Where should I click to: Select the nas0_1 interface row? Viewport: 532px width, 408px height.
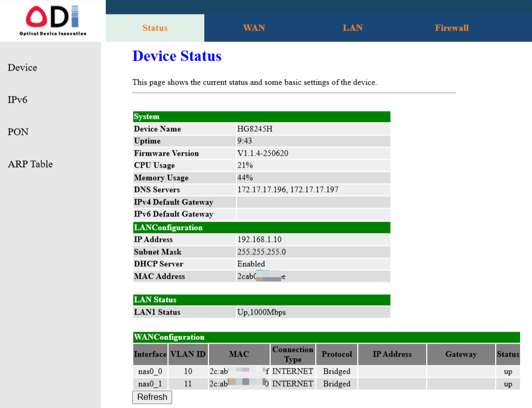tap(326, 384)
